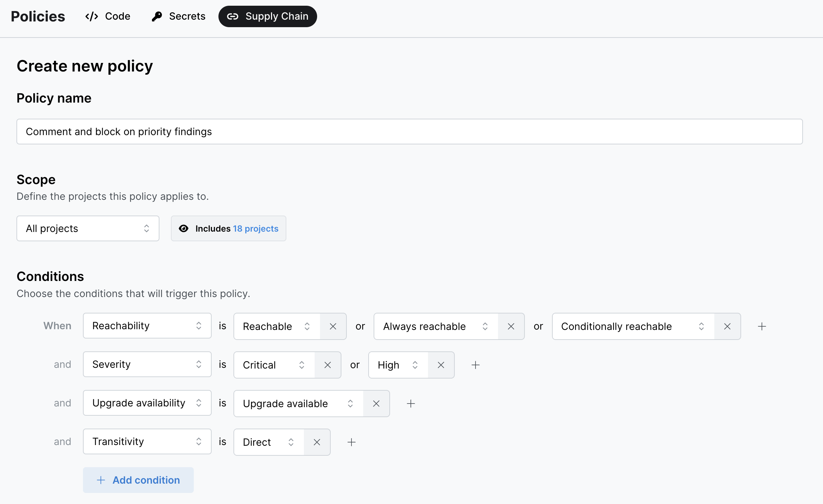
Task: Expand the Severity condition dropdown
Action: click(147, 364)
